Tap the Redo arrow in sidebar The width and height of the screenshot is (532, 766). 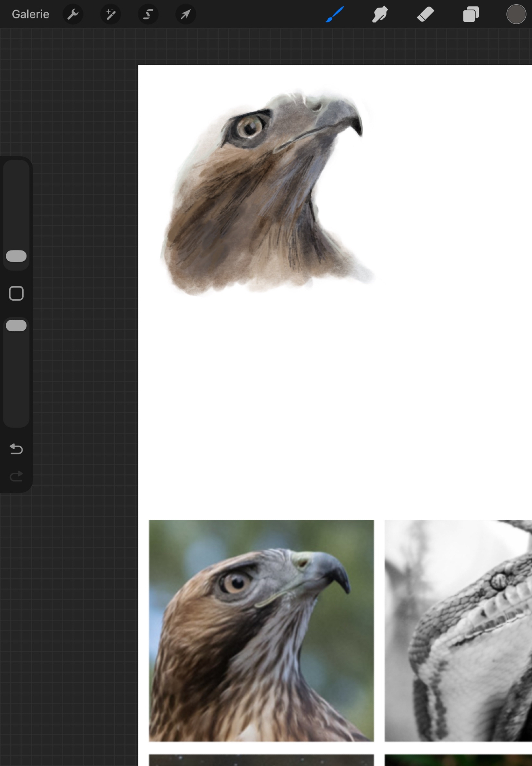(x=16, y=476)
